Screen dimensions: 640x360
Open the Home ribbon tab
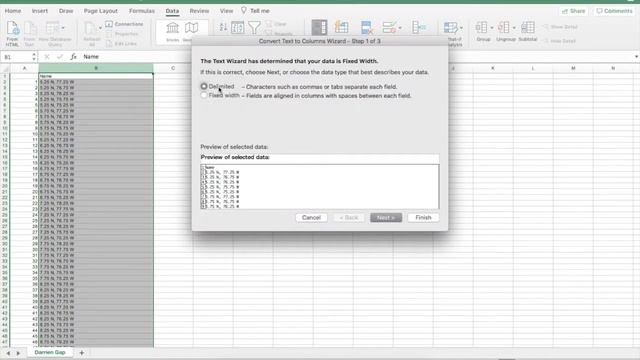pyautogui.click(x=13, y=11)
